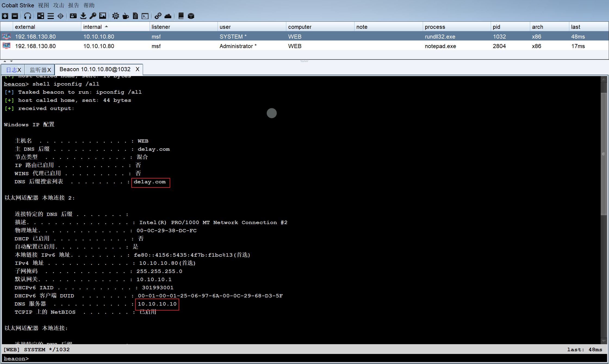Open Scripted Web Delivery terminal icon
Viewport: 609px width, 364px height.
click(145, 16)
